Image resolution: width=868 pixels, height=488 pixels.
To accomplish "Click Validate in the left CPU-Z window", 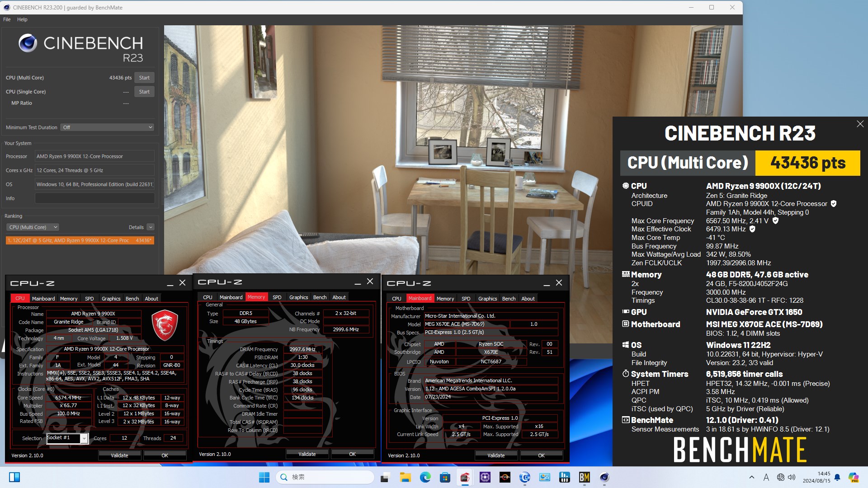I will coord(119,455).
